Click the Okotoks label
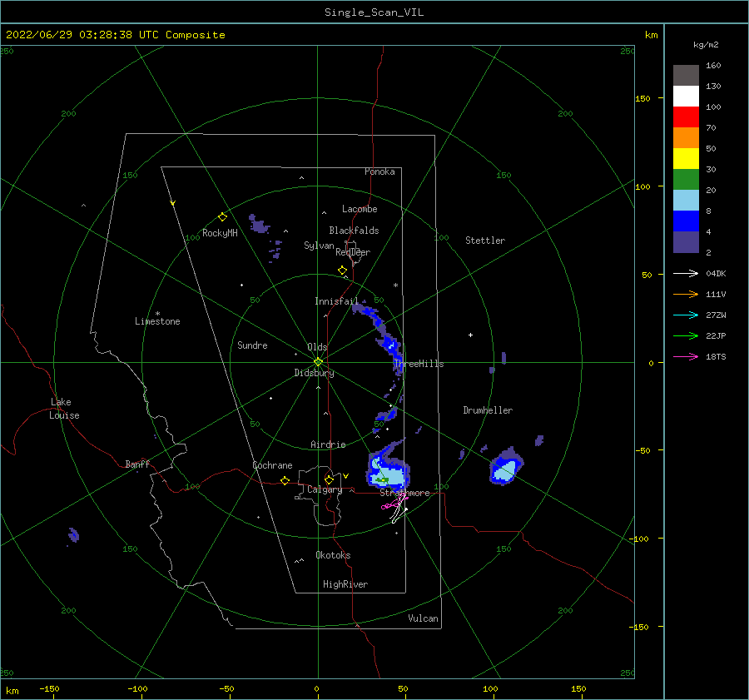749x700 pixels. pos(333,555)
